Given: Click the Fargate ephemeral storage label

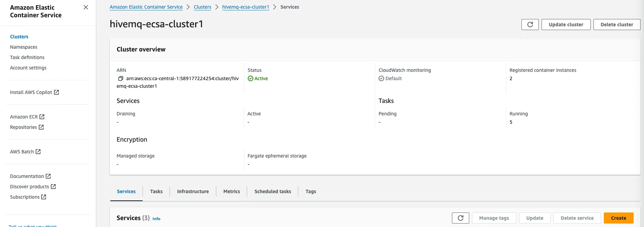Looking at the screenshot, I should [277, 156].
